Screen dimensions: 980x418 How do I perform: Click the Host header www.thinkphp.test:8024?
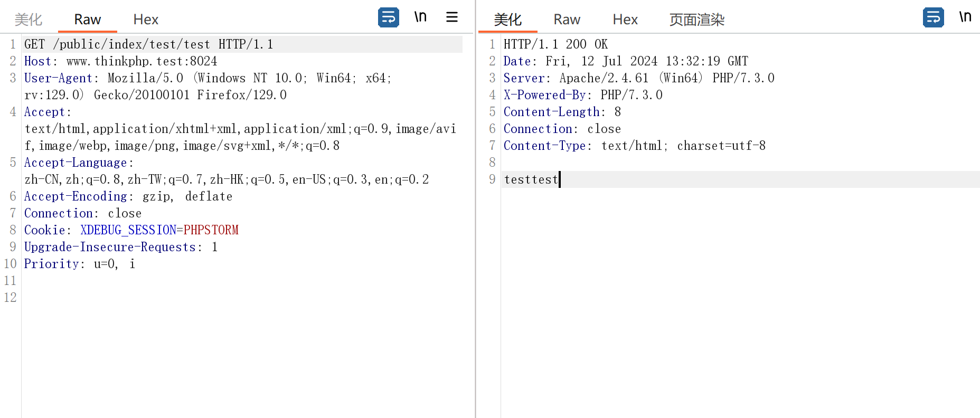point(121,61)
